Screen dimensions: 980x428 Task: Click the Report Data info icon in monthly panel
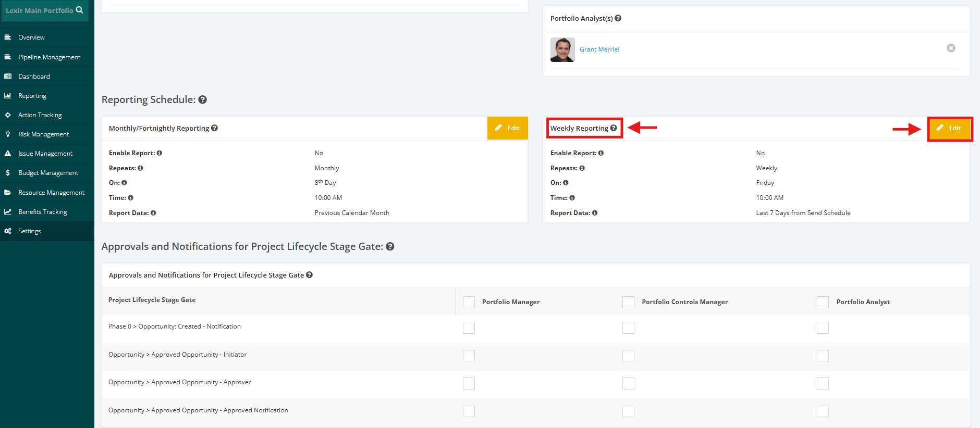click(x=153, y=213)
